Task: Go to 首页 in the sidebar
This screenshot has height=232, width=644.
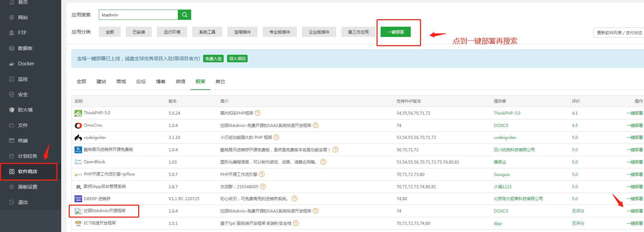Action: click(23, 2)
